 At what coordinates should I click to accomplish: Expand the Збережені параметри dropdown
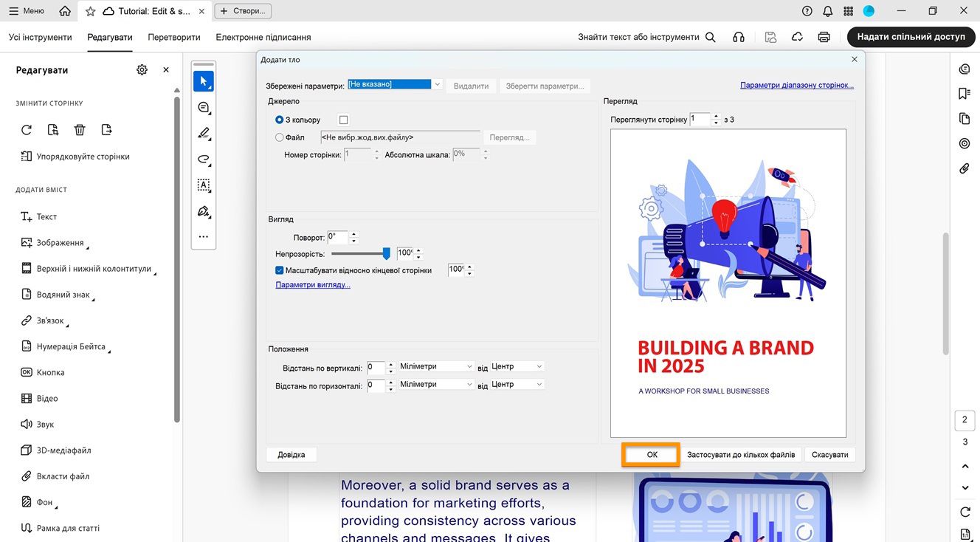pos(438,85)
